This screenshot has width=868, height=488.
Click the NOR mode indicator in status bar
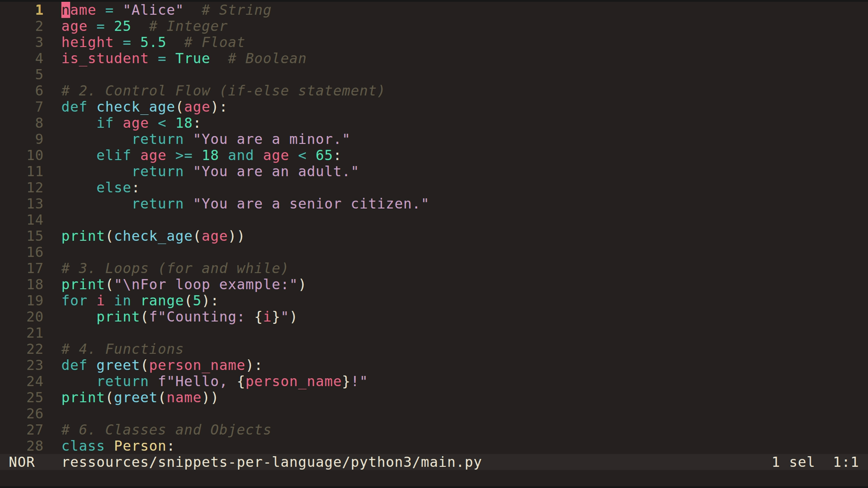click(23, 462)
